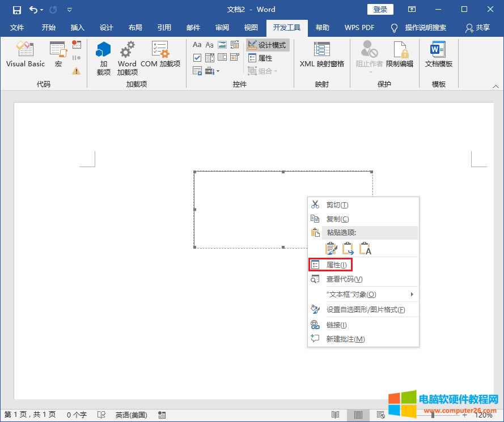Insert a checkbox content control
The height and width of the screenshot is (422, 504).
(197, 57)
